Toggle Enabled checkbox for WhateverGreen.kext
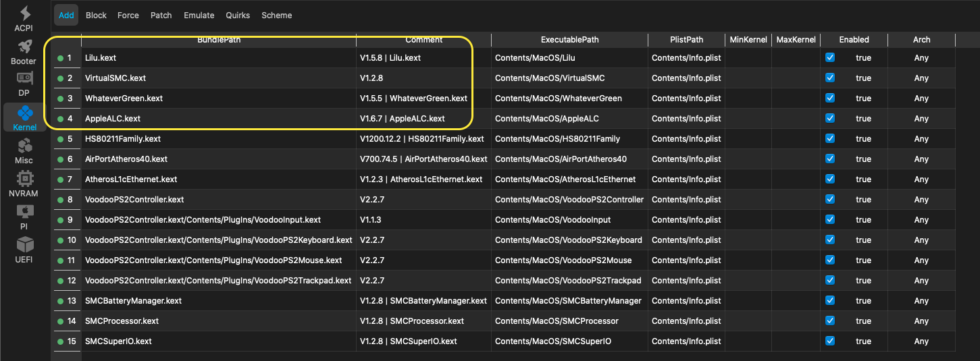Image resolution: width=980 pixels, height=361 pixels. (830, 98)
